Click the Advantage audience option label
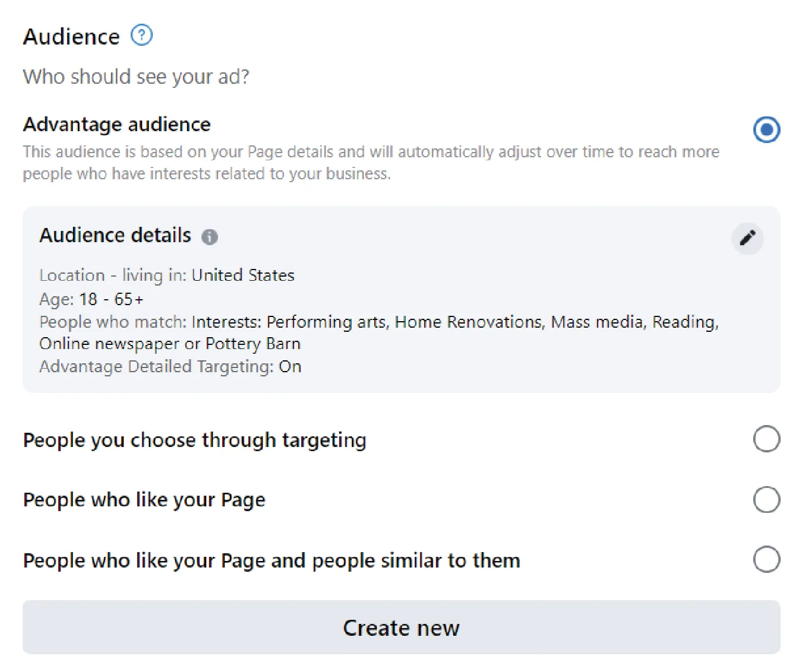This screenshot has height=672, width=799. (117, 125)
